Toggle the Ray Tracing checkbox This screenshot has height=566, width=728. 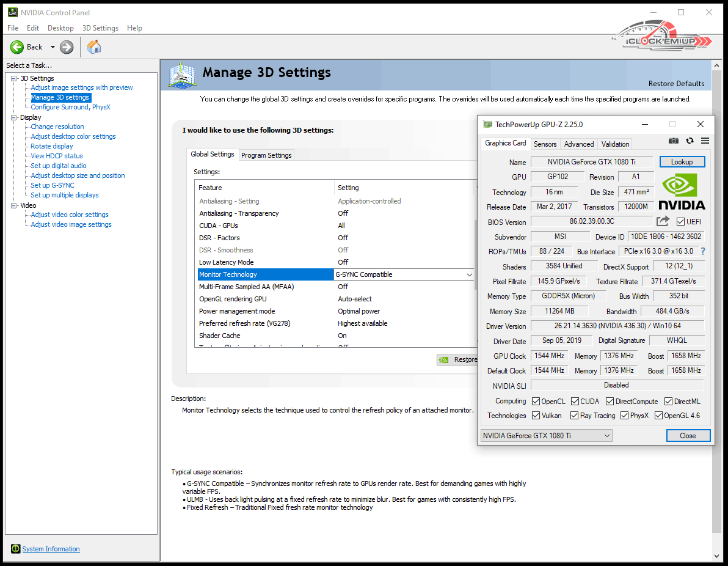pos(574,416)
